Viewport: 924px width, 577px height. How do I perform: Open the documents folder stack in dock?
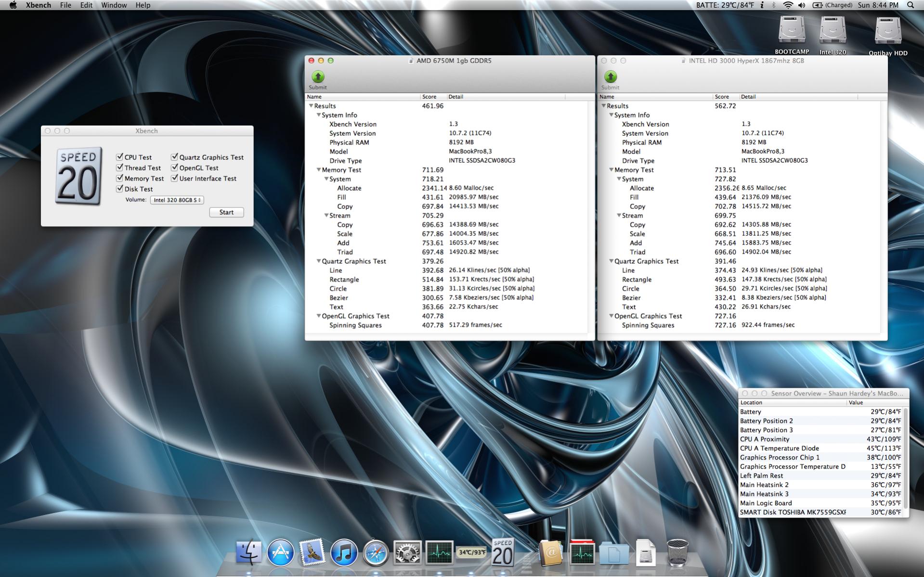(614, 553)
